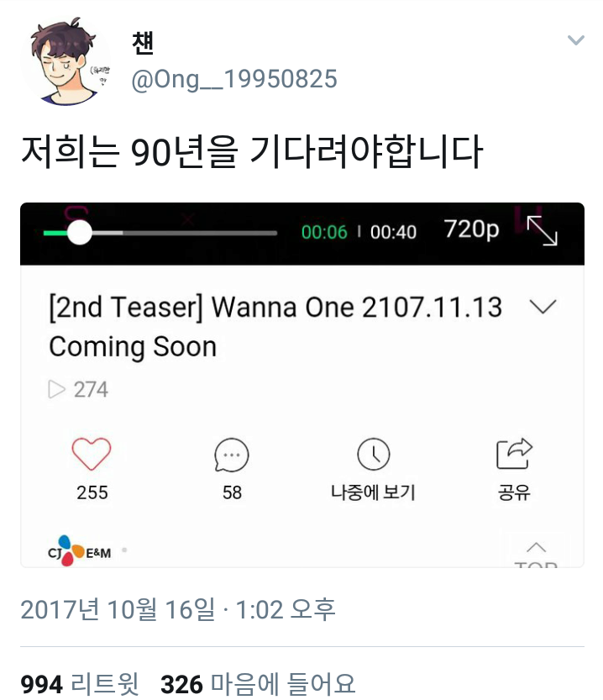Tap the 나중에 보기 label
603x700 pixels.
tap(373, 492)
